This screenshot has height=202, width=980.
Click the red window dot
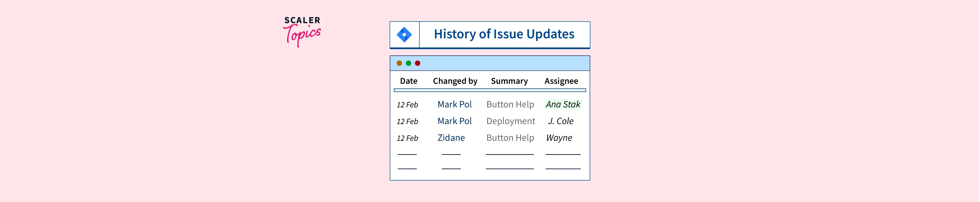tap(417, 63)
